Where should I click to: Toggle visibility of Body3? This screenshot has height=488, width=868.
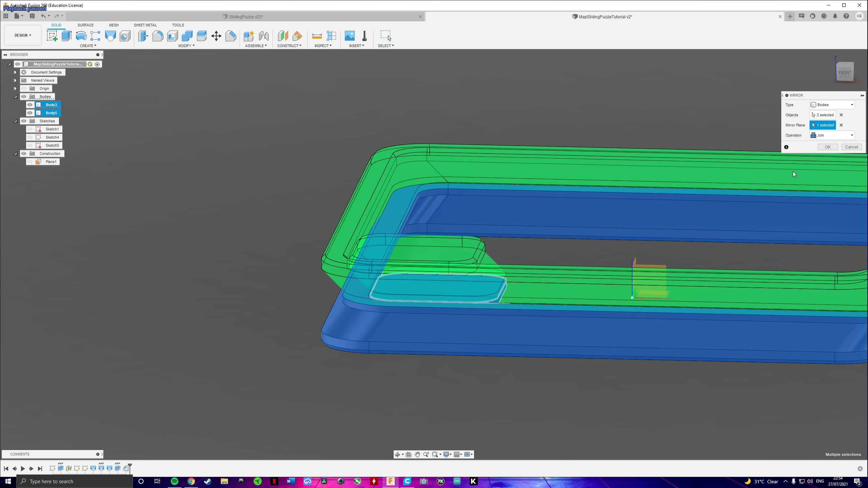point(30,104)
